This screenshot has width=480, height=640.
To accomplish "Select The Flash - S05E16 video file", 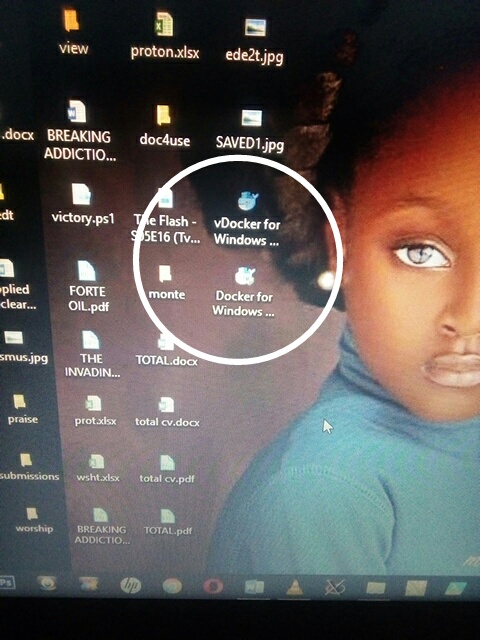I will 166,217.
